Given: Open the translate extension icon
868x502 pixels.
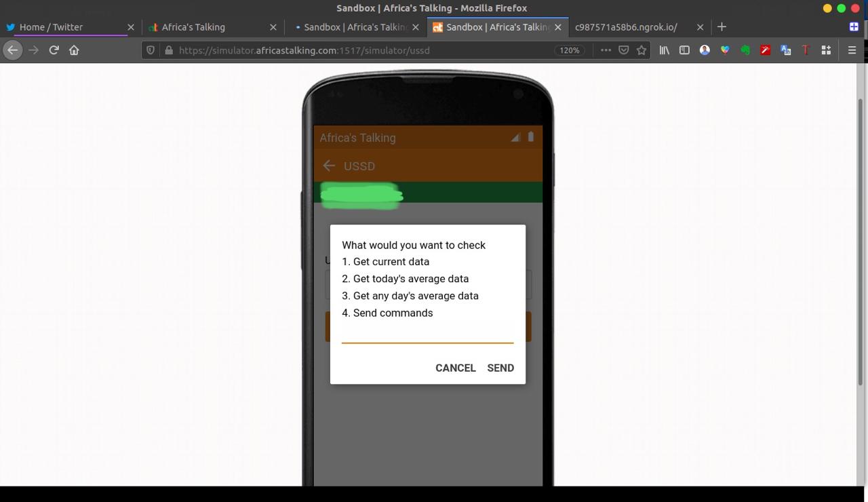Looking at the screenshot, I should (x=786, y=50).
